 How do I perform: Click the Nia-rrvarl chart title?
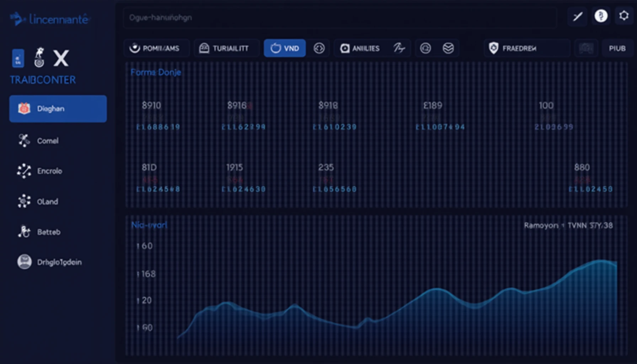click(x=149, y=225)
